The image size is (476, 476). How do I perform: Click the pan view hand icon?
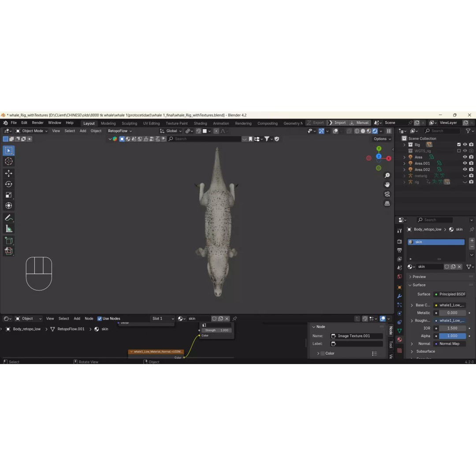387,185
